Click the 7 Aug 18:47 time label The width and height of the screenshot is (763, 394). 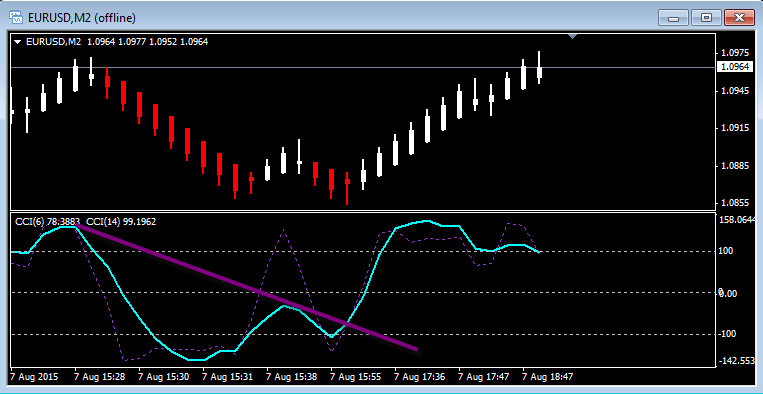pyautogui.click(x=548, y=377)
